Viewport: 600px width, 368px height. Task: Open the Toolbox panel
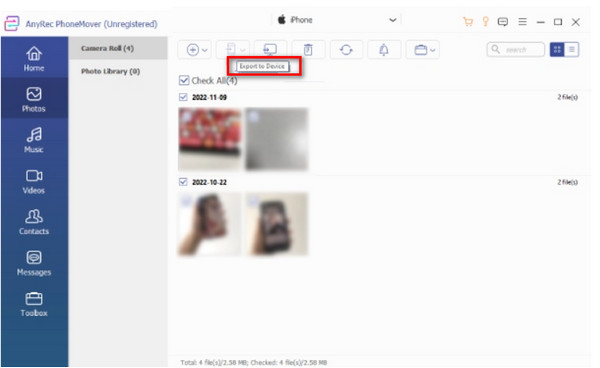(34, 304)
